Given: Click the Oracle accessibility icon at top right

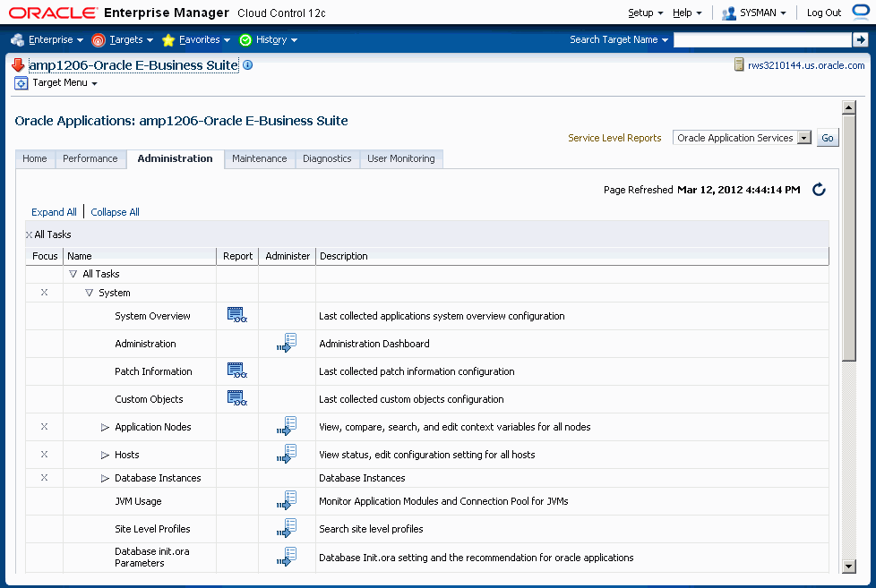Looking at the screenshot, I should click(x=861, y=13).
